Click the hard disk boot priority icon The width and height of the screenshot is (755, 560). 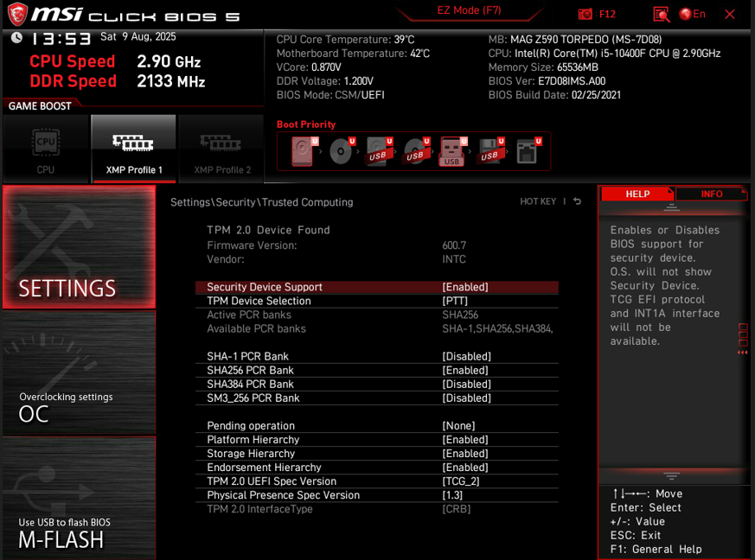304,151
